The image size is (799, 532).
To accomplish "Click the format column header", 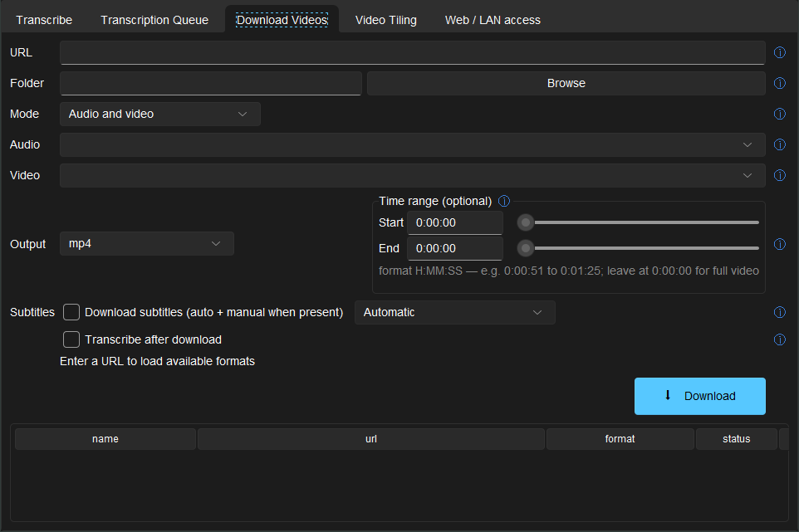I will (x=620, y=439).
